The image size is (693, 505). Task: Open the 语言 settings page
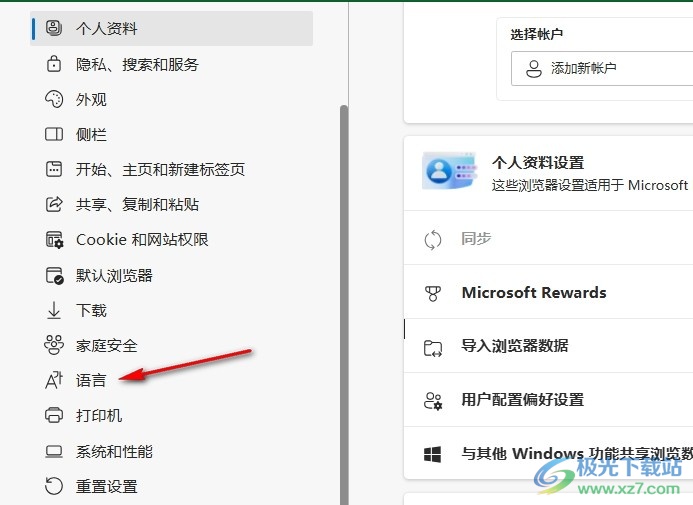pos(171,380)
